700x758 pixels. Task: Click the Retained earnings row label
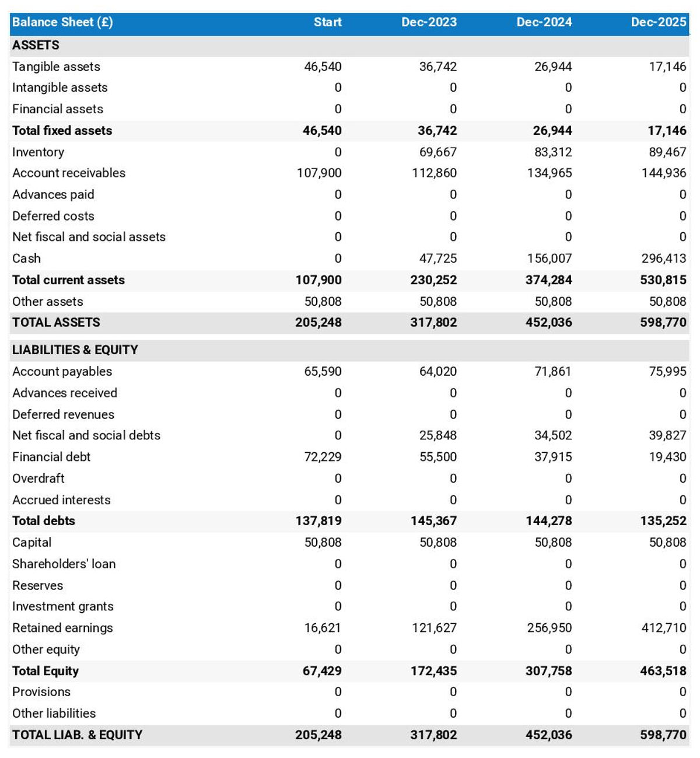(x=62, y=628)
